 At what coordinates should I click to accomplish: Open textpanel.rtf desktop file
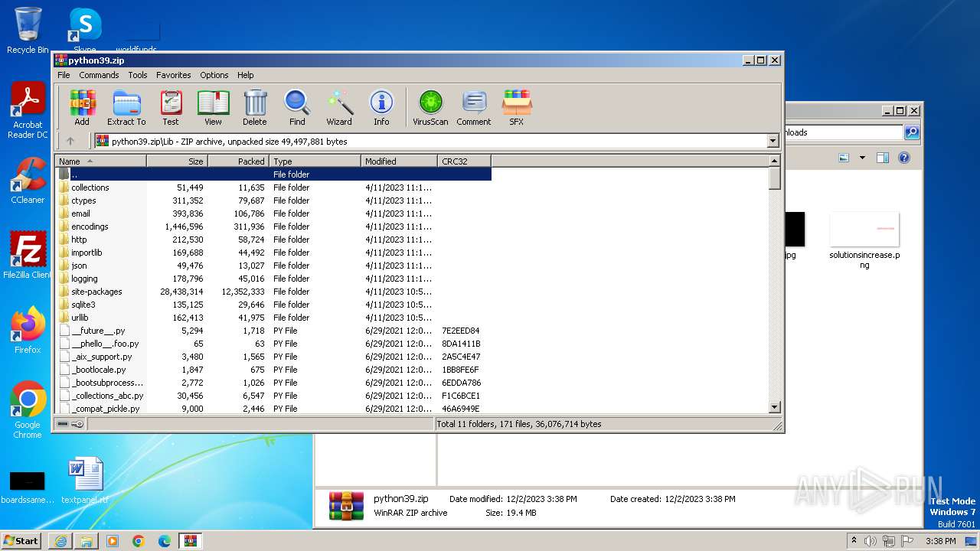pos(85,481)
